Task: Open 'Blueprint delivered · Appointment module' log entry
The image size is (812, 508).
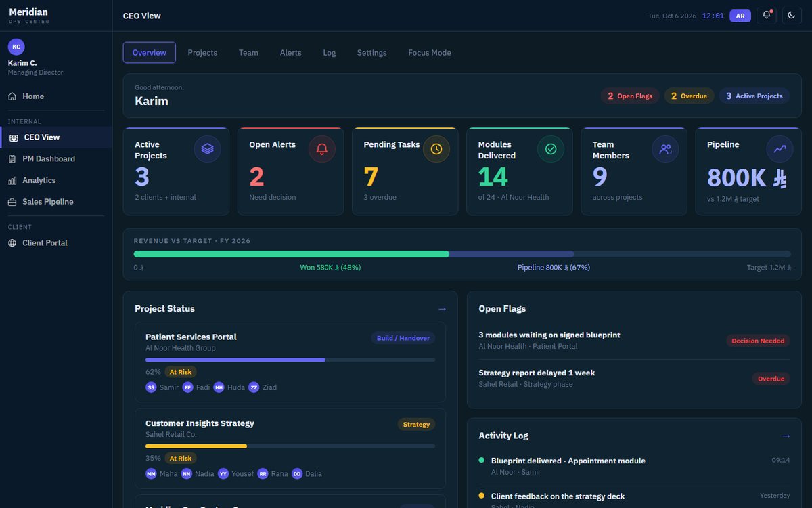Action: coord(634,466)
